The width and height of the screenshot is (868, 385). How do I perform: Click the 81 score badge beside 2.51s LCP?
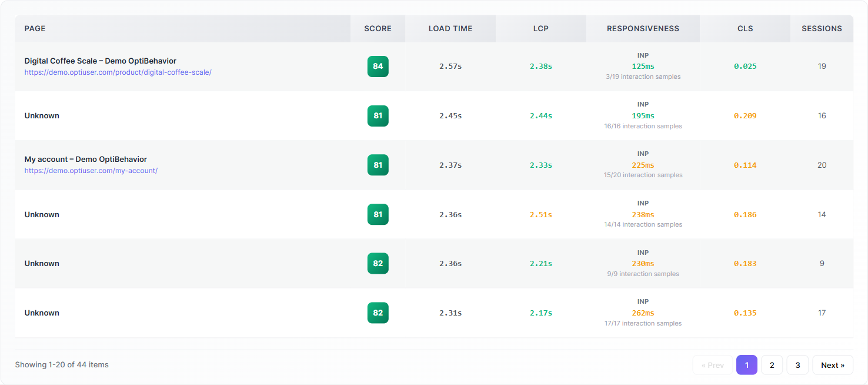(x=378, y=214)
